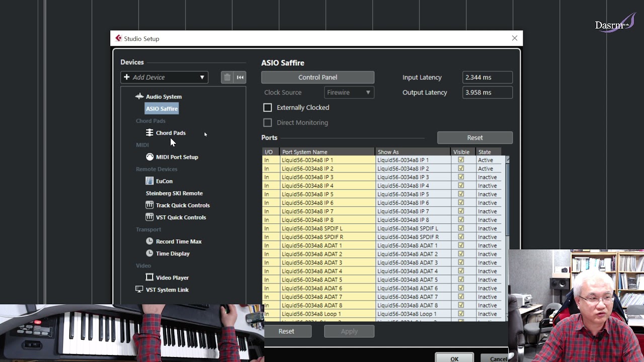644x362 pixels.
Task: Close the Studio Setup dialog
Action: (x=514, y=38)
